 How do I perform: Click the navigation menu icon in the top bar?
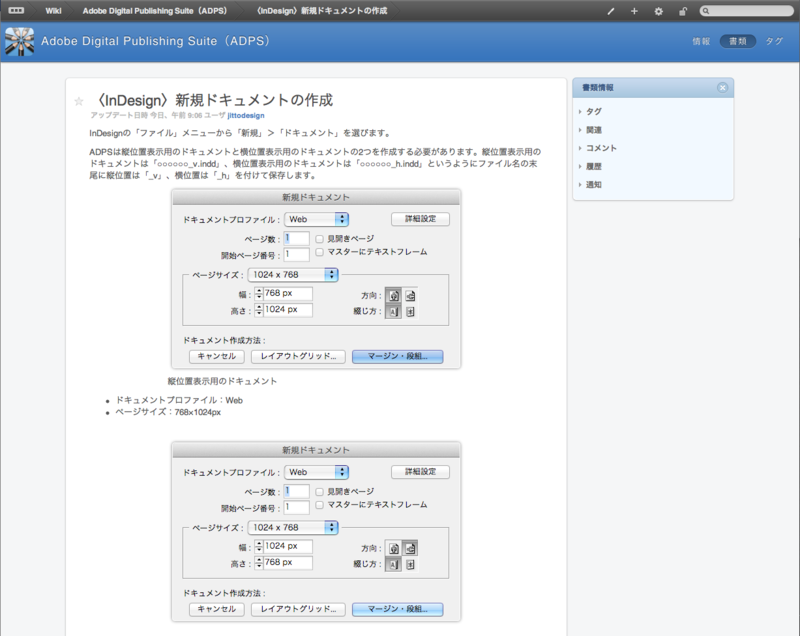[16, 11]
